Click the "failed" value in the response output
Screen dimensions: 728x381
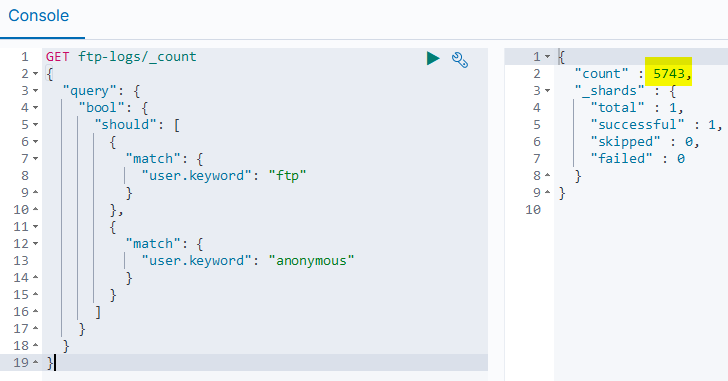(681, 159)
